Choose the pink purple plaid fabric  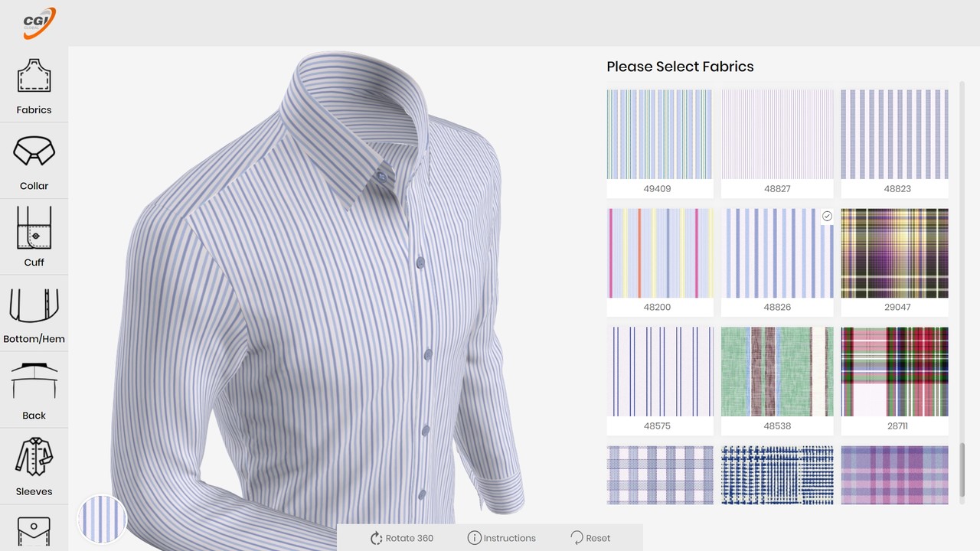[894, 474]
